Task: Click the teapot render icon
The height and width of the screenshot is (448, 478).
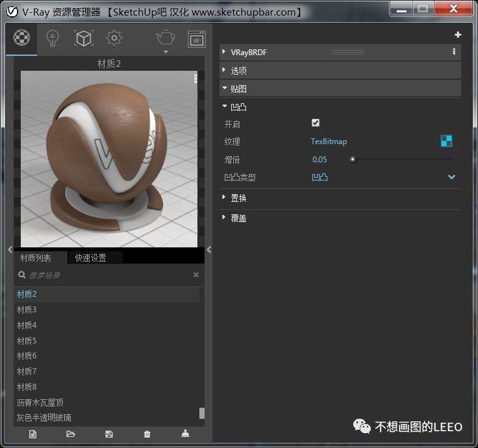Action: (166, 38)
